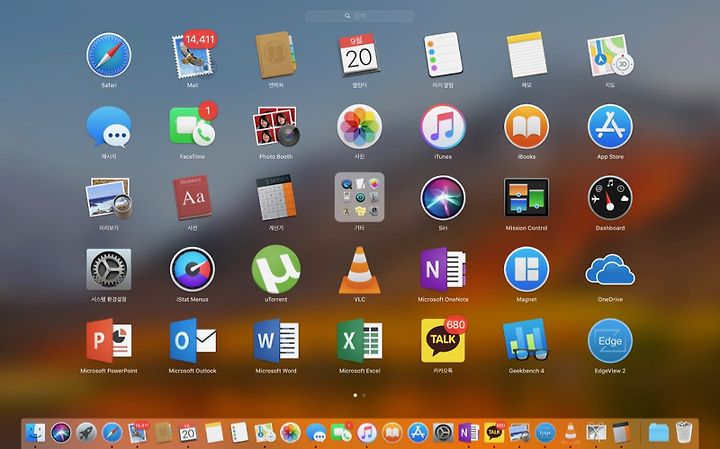This screenshot has width=720, height=449.
Task: Launch Microsoft PowerPoint
Action: coord(109,341)
